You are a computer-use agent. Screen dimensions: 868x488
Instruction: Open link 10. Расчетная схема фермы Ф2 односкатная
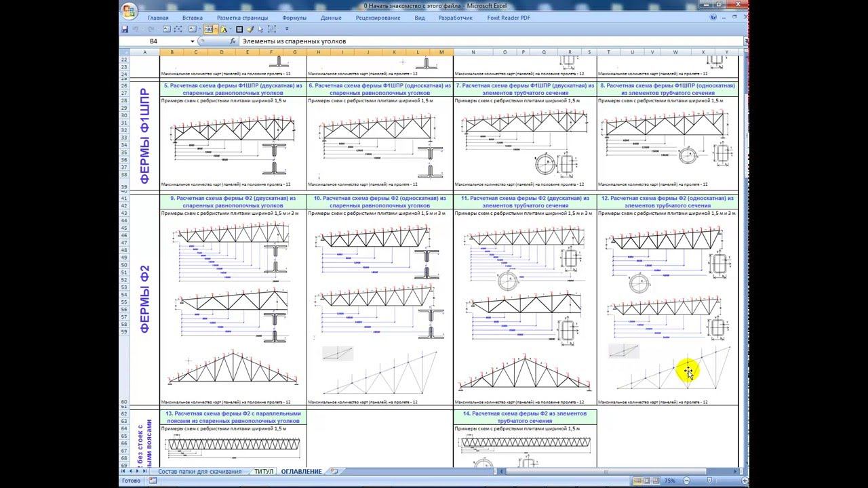380,202
